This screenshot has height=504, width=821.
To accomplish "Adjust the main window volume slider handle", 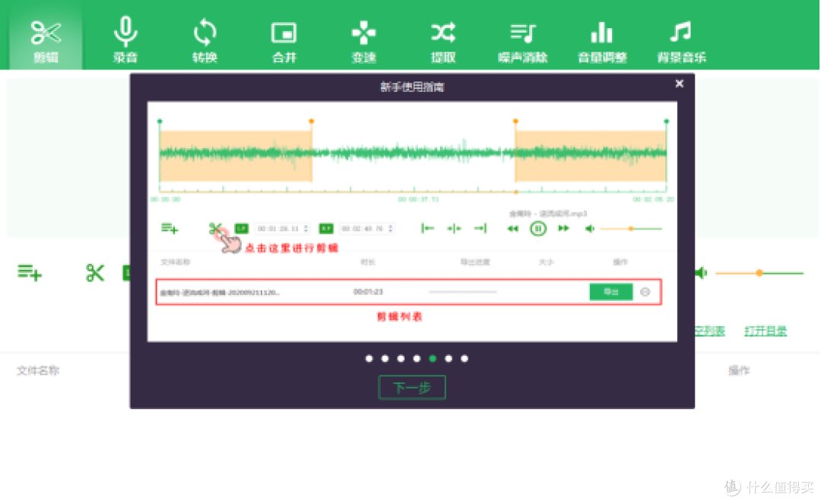I will pos(759,273).
